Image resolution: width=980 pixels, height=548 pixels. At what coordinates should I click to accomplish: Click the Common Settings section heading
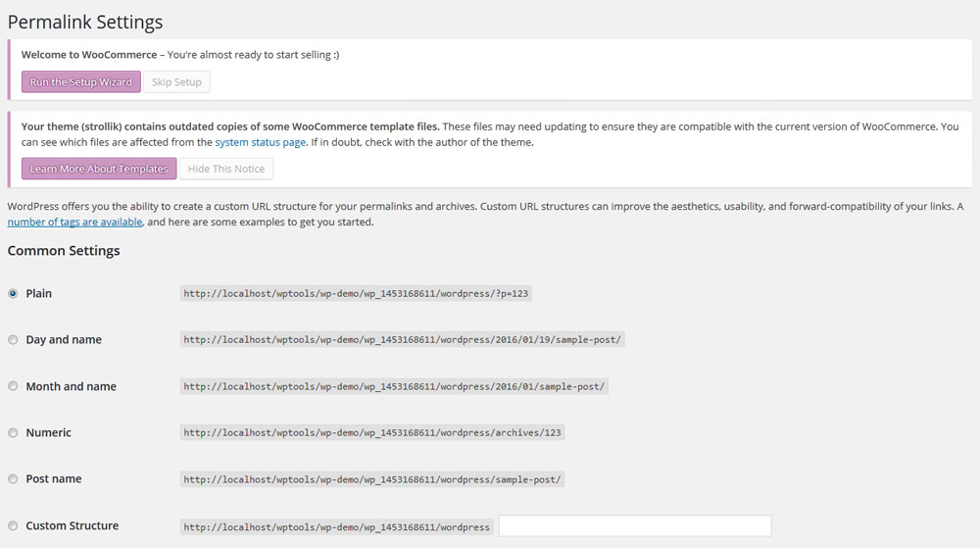click(x=64, y=251)
